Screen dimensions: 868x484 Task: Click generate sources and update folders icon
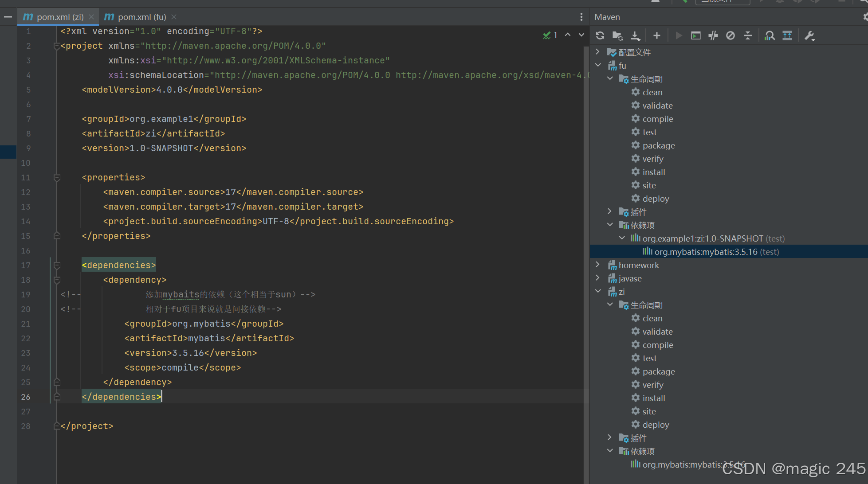click(617, 36)
